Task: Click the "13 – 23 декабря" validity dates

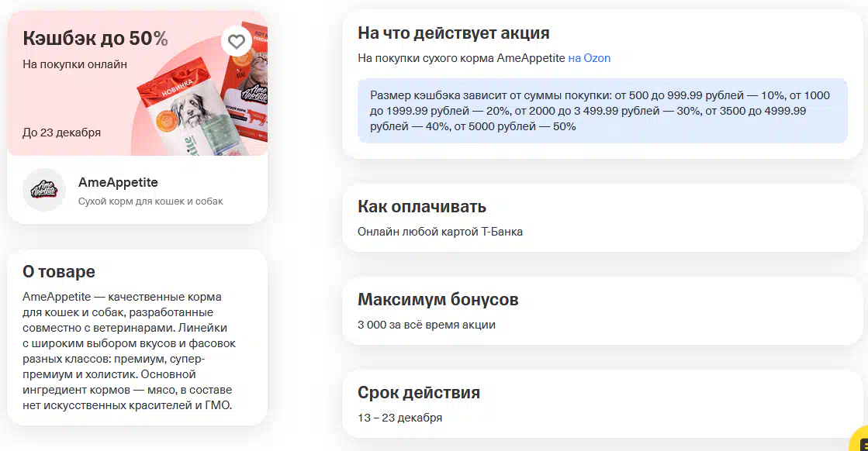Action: tap(399, 417)
